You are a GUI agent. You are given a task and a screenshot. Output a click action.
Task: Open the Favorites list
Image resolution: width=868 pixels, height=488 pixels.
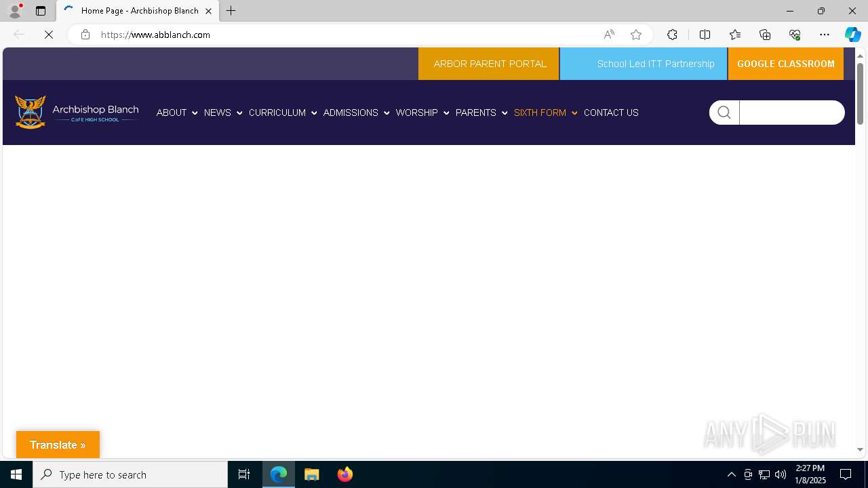pyautogui.click(x=735, y=35)
